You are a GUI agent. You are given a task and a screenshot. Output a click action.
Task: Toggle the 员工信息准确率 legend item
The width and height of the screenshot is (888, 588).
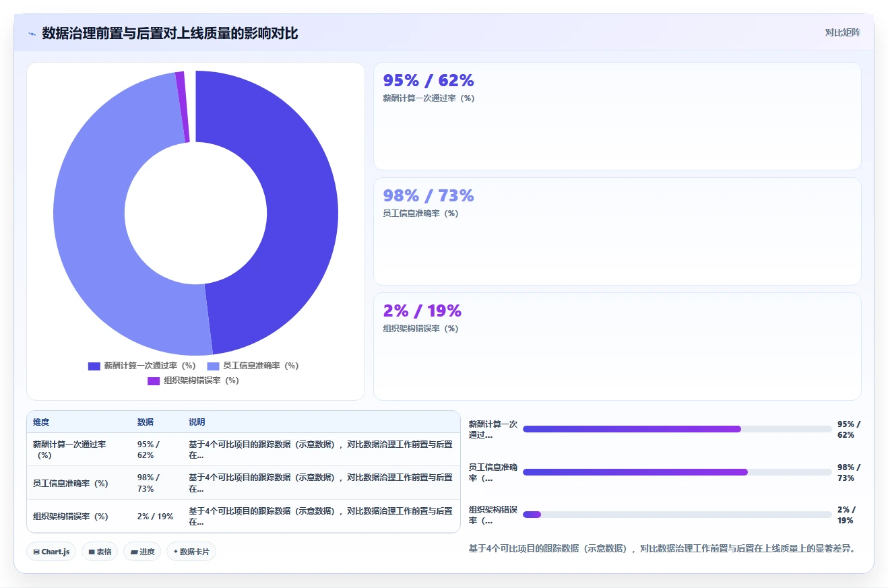click(x=252, y=366)
